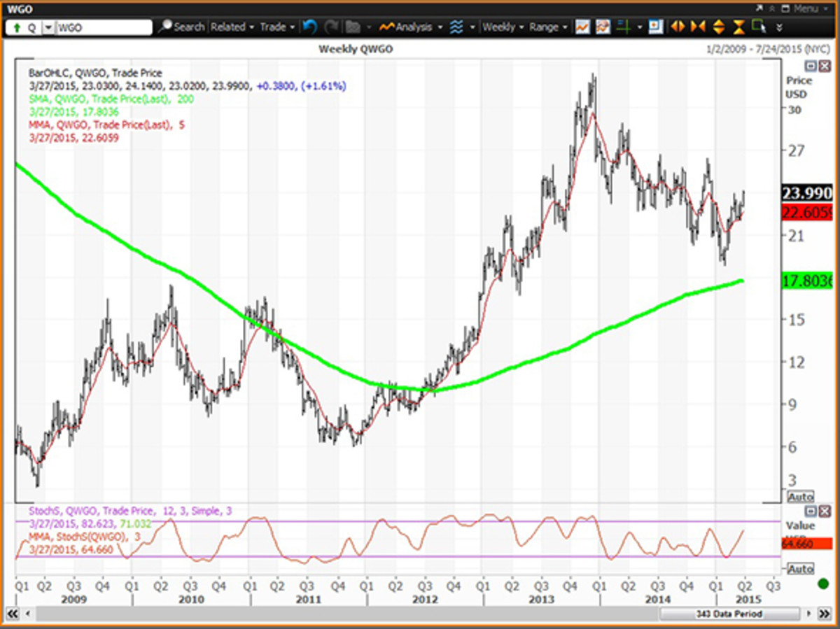Select the zoom rectangle tool icon
Image resolution: width=840 pixels, height=629 pixels.
click(x=758, y=27)
